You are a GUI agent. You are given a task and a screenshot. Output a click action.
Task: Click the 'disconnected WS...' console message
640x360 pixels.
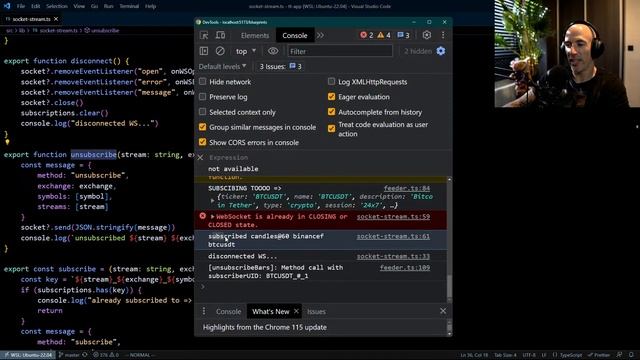pos(242,256)
